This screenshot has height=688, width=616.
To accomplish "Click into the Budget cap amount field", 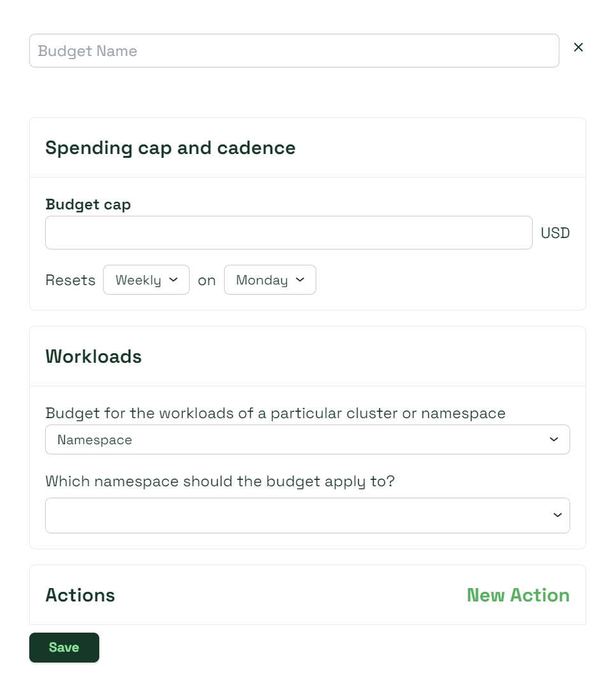I will [289, 232].
